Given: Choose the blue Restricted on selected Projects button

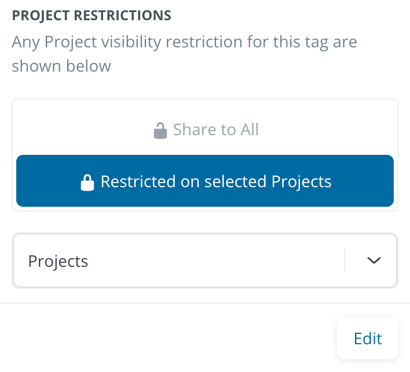Looking at the screenshot, I should pos(205,181).
